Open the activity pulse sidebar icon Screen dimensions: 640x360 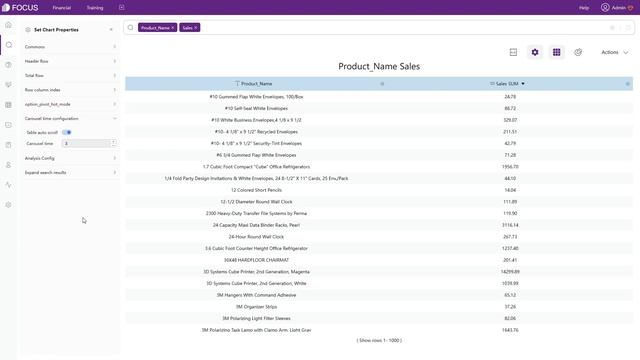[x=9, y=185]
